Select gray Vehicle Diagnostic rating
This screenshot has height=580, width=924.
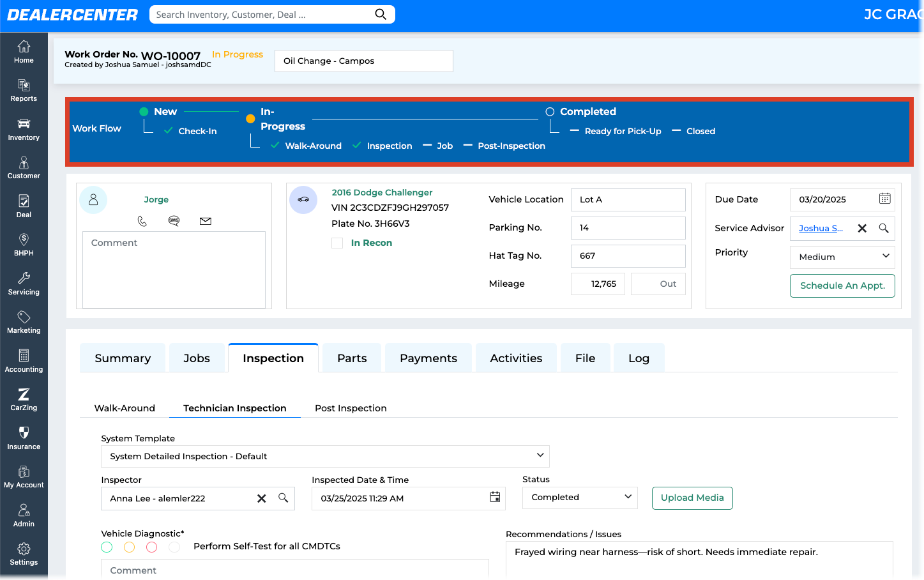coord(174,547)
